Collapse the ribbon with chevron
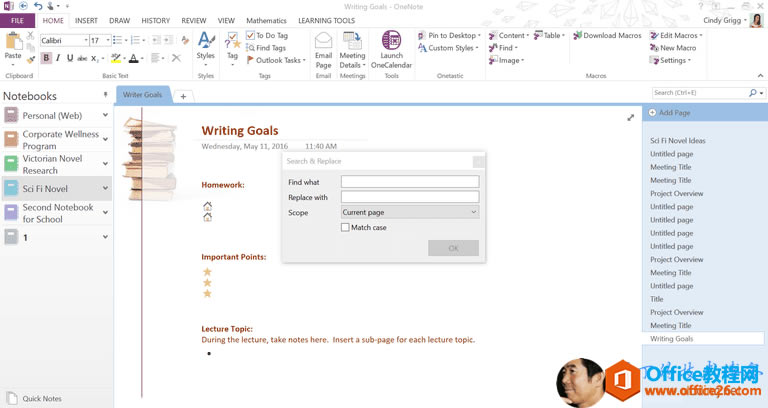 coord(760,75)
